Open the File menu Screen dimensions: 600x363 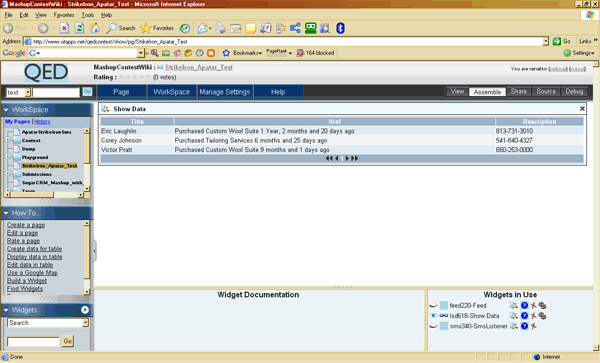(x=8, y=15)
